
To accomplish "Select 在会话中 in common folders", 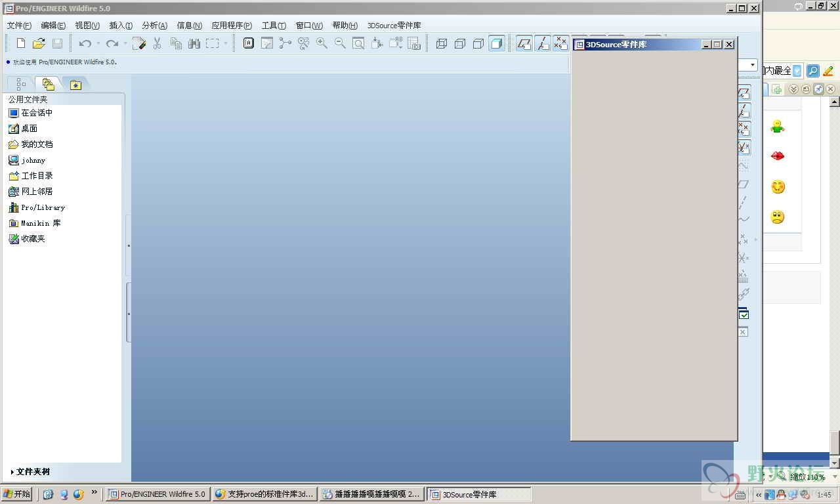I will (x=31, y=113).
